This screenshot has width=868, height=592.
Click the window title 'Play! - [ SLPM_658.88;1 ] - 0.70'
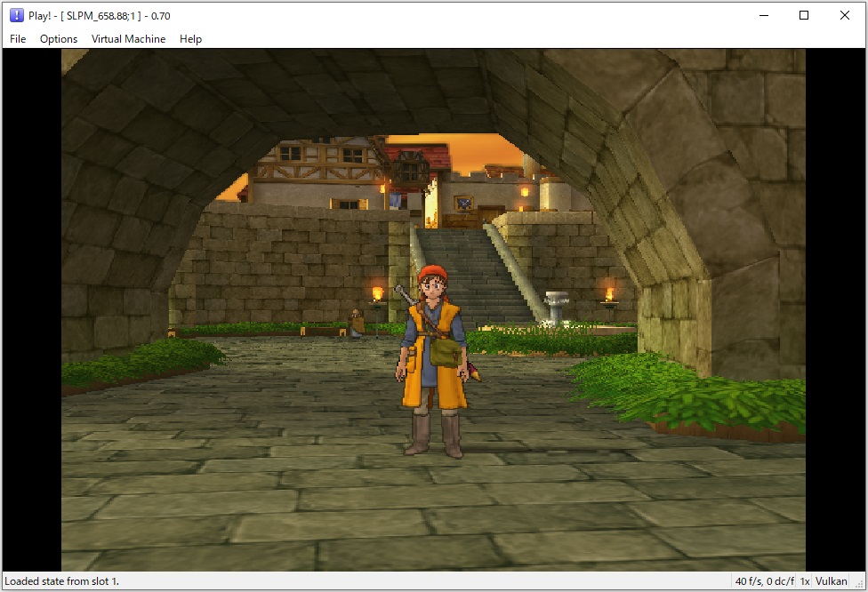[x=100, y=16]
